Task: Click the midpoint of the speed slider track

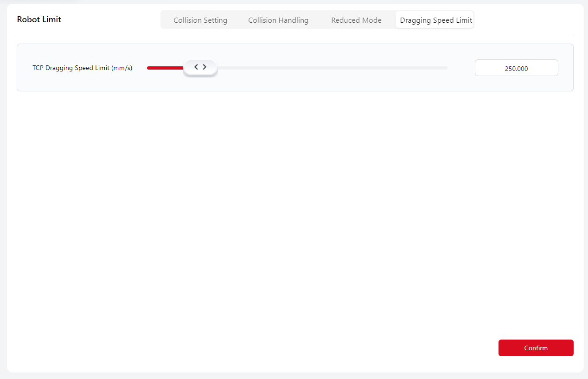Action: click(297, 68)
